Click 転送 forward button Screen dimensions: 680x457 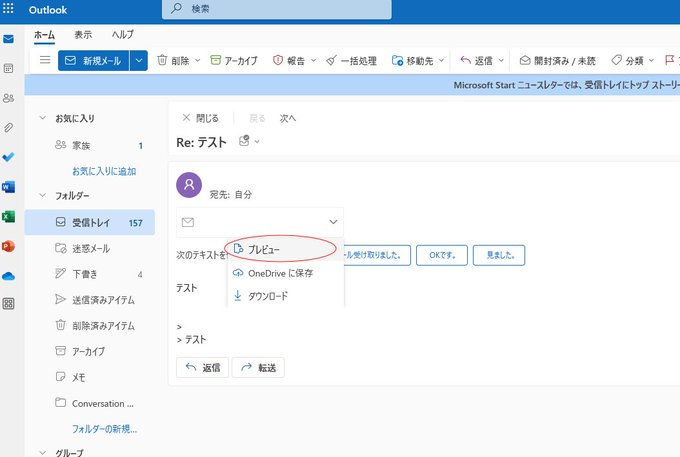[258, 368]
